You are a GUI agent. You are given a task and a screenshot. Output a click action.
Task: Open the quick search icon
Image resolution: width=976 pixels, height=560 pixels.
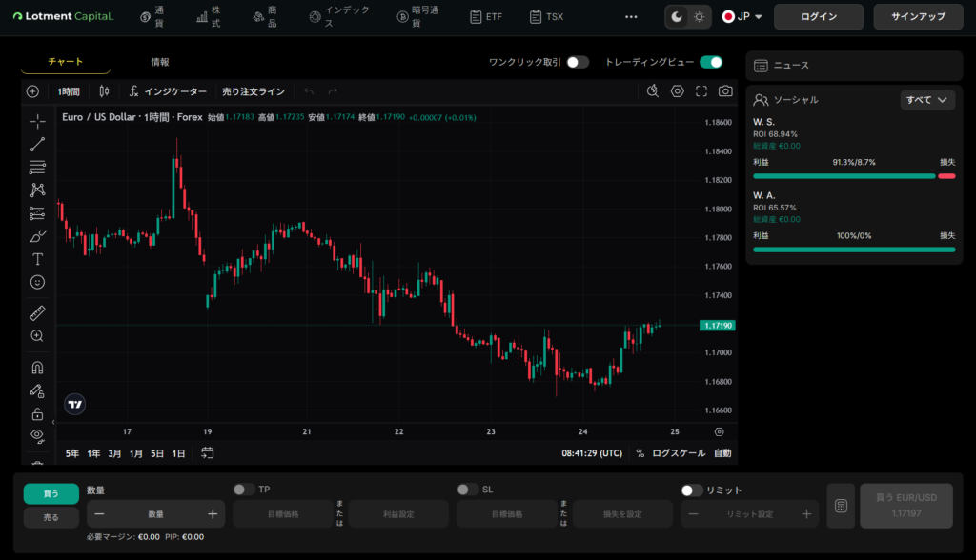[x=652, y=90]
